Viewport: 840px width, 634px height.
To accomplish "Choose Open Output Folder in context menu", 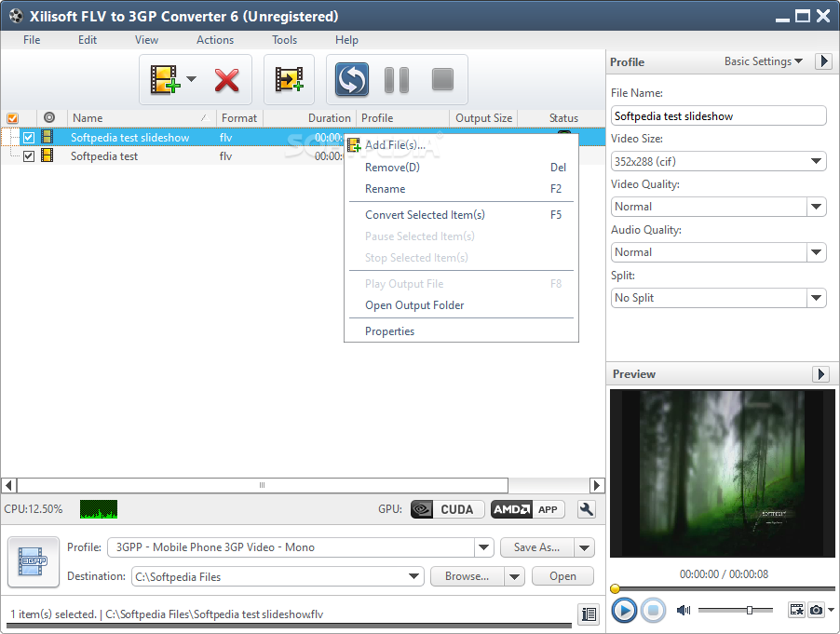I will click(x=461, y=305).
